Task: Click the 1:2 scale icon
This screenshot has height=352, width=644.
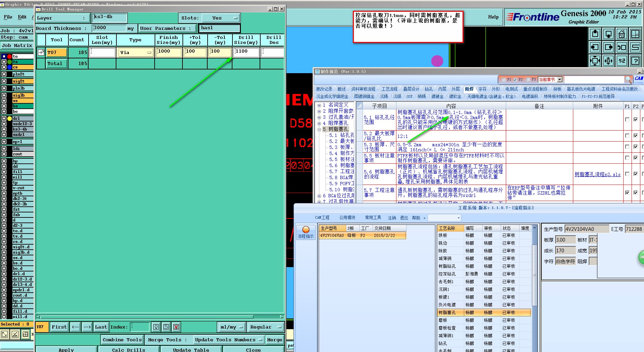Action: 622,61
